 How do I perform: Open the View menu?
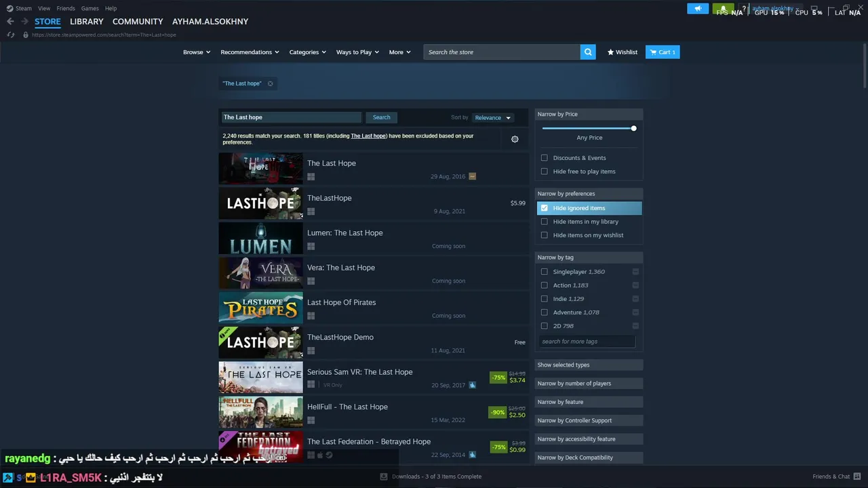[44, 8]
